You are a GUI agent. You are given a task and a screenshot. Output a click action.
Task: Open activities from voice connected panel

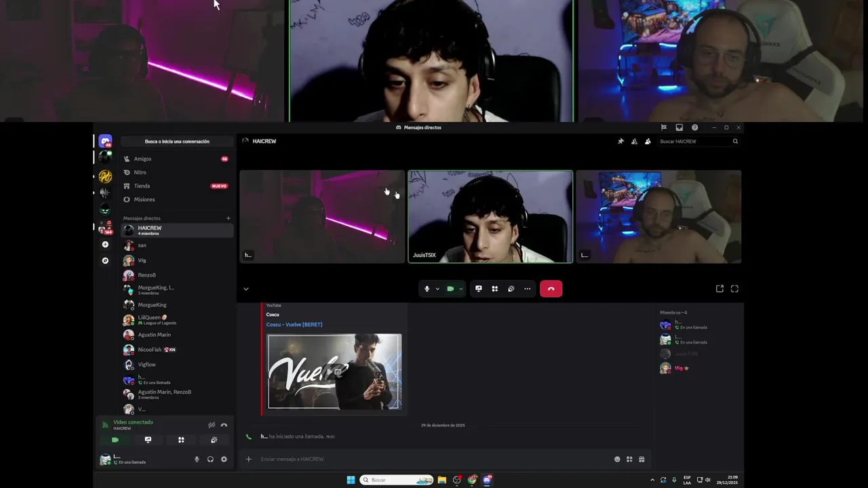(181, 440)
